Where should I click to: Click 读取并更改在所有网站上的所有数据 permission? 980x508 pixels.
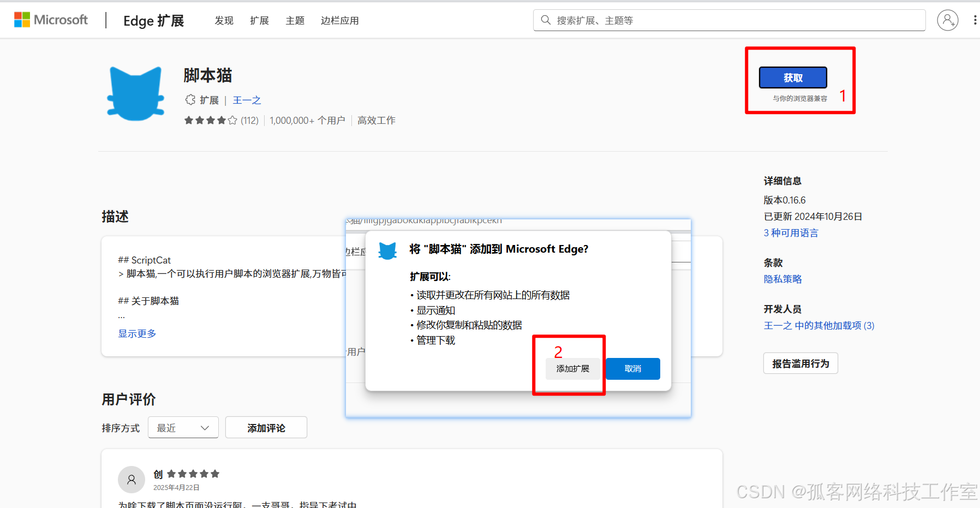(x=493, y=295)
